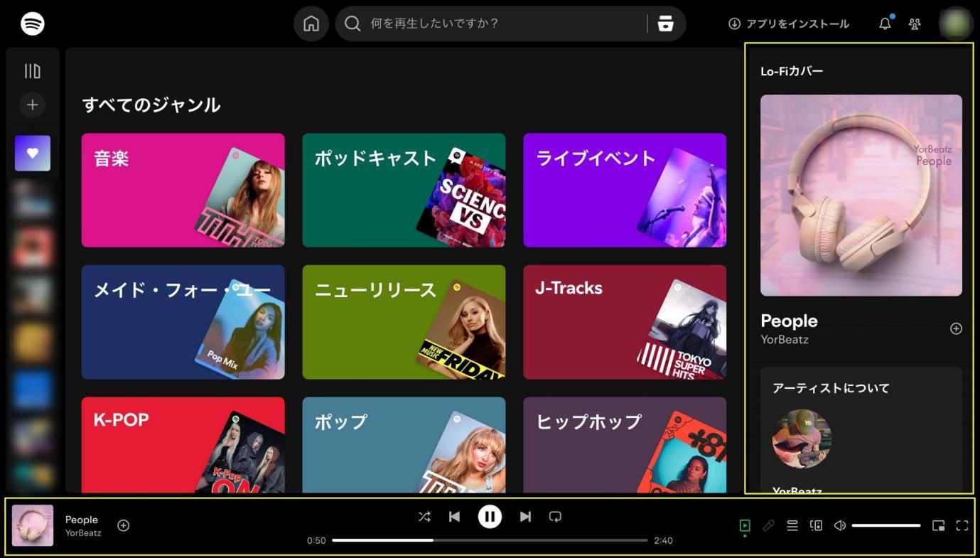Open the メイド・フォー・ユー card
The width and height of the screenshot is (980, 558).
pos(183,322)
